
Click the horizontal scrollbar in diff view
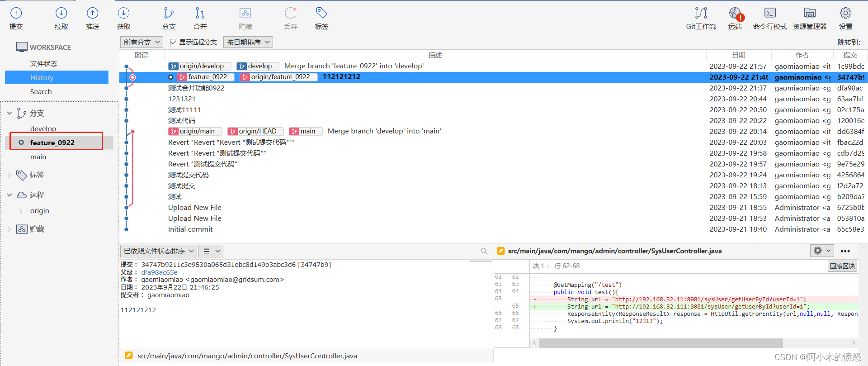pyautogui.click(x=661, y=343)
